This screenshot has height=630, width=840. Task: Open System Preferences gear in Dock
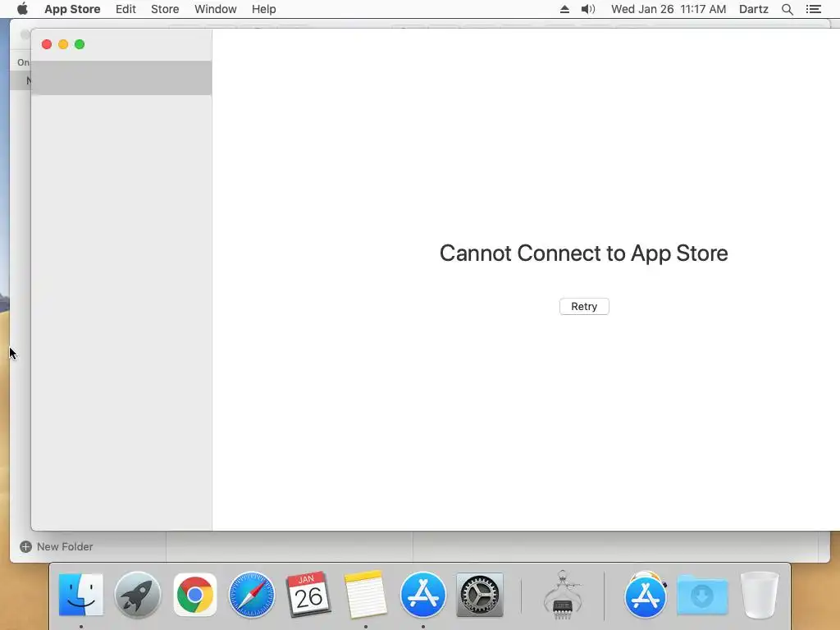tap(479, 595)
